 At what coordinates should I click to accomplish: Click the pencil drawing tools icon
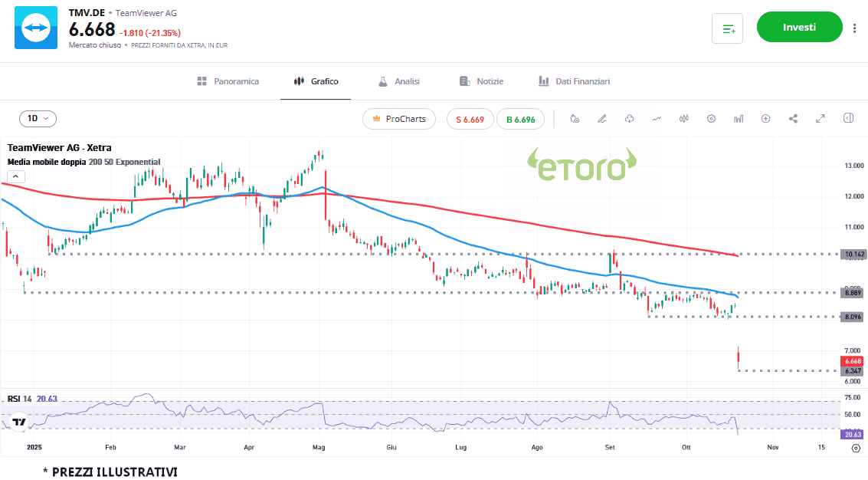click(x=602, y=119)
